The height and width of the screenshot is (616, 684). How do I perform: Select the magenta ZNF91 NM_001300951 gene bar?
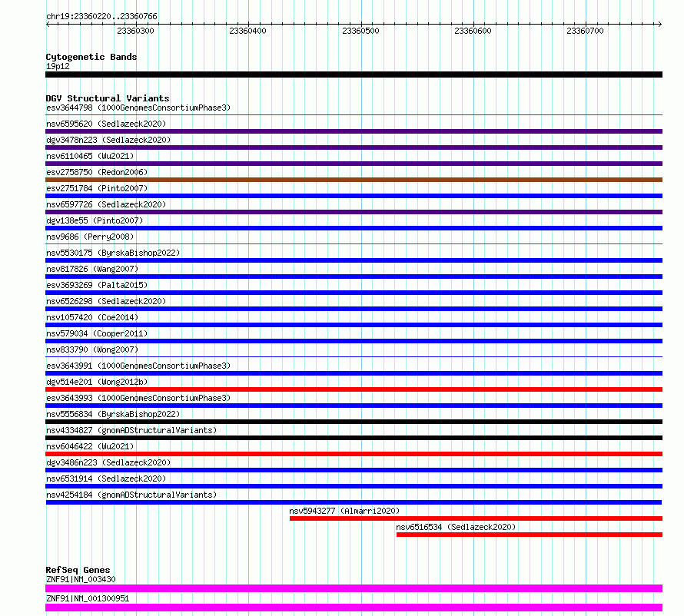(x=354, y=608)
